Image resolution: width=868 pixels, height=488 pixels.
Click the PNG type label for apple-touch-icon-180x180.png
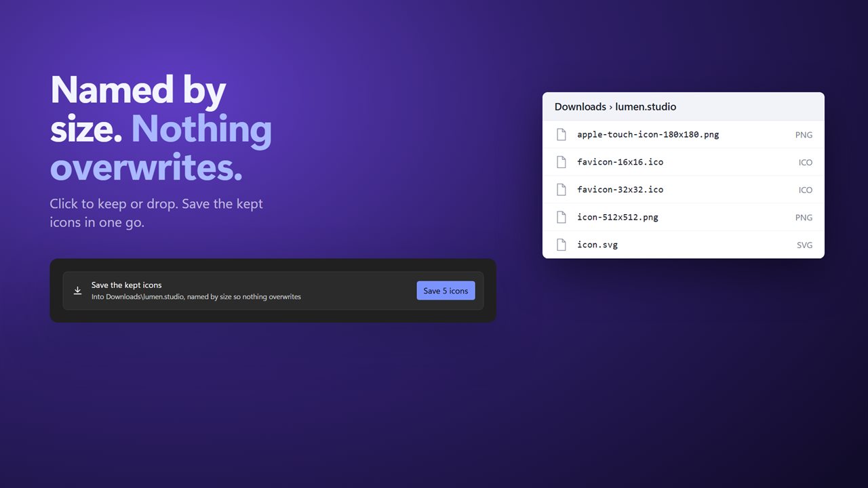coord(804,135)
